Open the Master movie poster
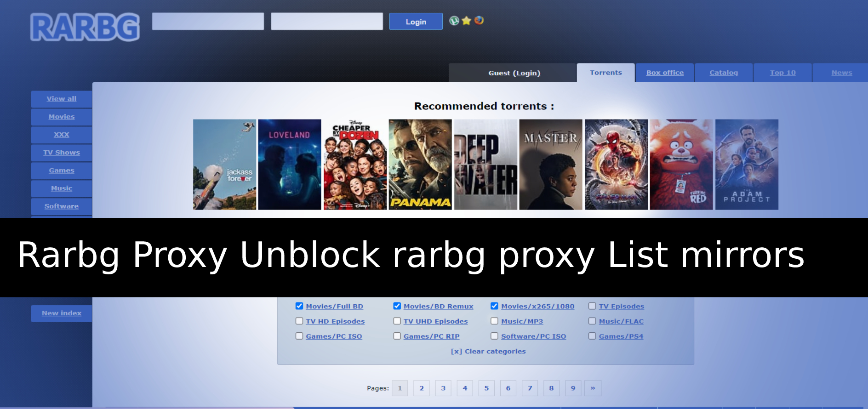 pos(551,165)
